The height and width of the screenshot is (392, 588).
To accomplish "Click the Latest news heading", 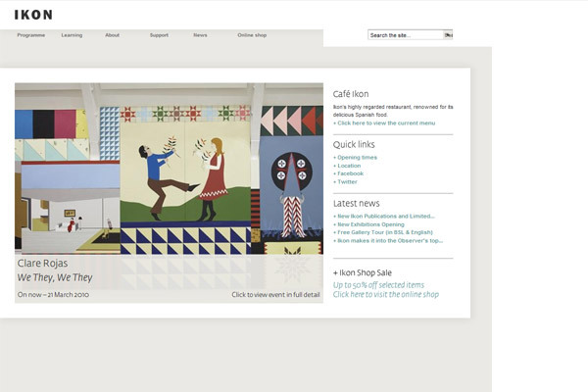I will click(357, 203).
